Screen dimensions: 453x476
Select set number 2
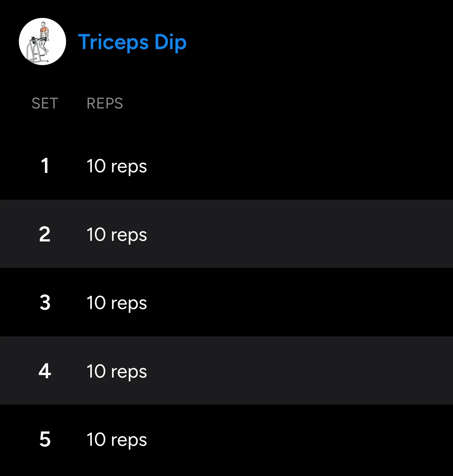pyautogui.click(x=45, y=234)
